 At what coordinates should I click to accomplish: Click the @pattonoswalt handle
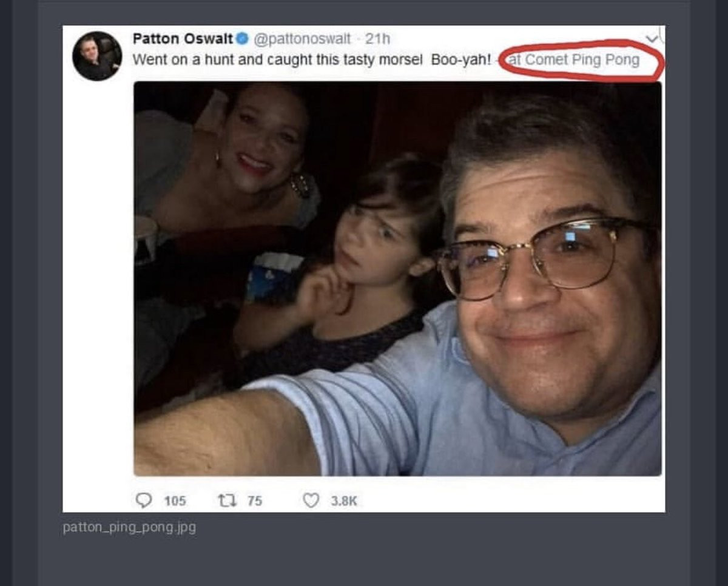[301, 39]
